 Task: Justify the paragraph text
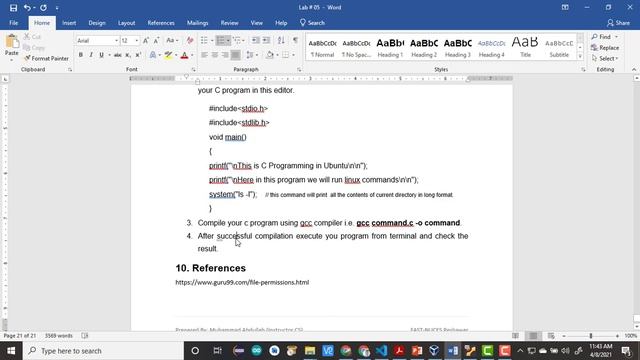point(236,55)
